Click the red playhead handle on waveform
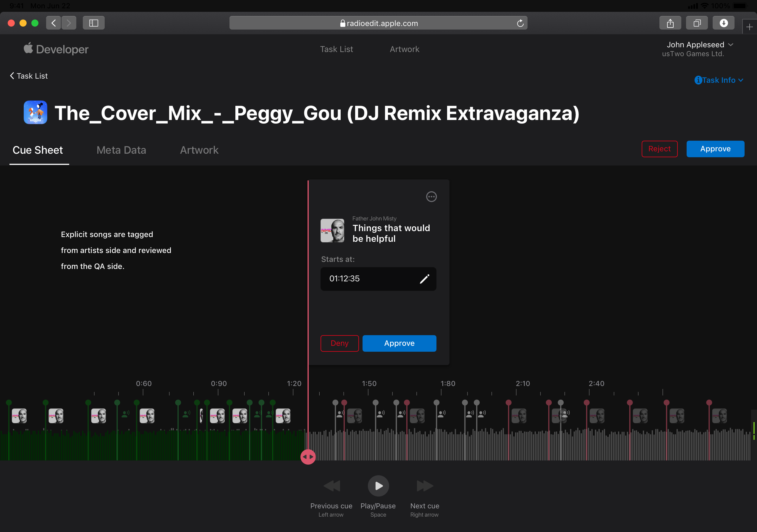This screenshot has height=532, width=757. point(308,457)
